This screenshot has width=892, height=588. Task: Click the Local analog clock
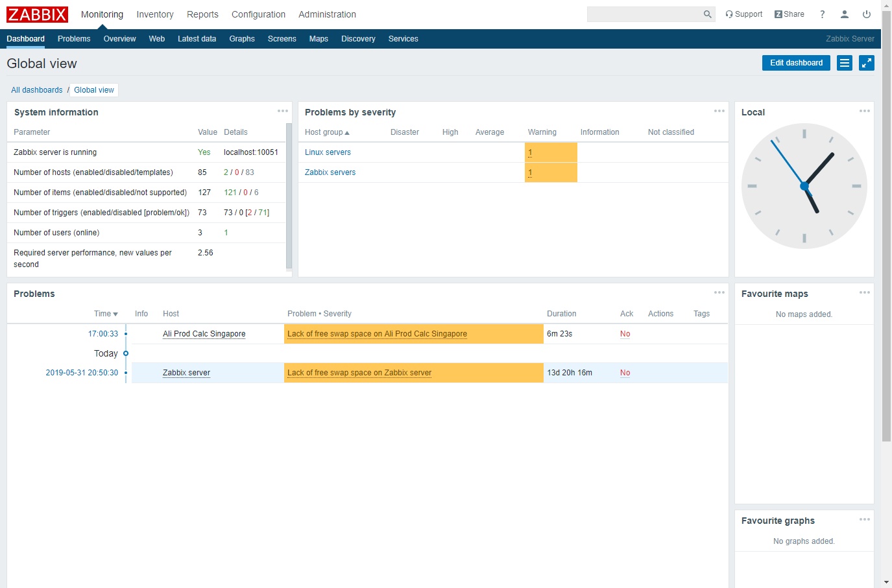804,186
